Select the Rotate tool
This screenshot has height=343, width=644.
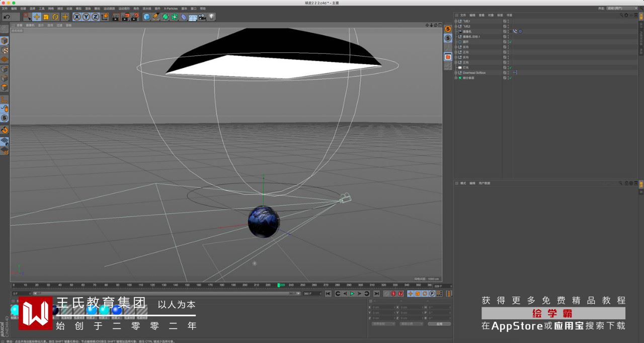[55, 17]
